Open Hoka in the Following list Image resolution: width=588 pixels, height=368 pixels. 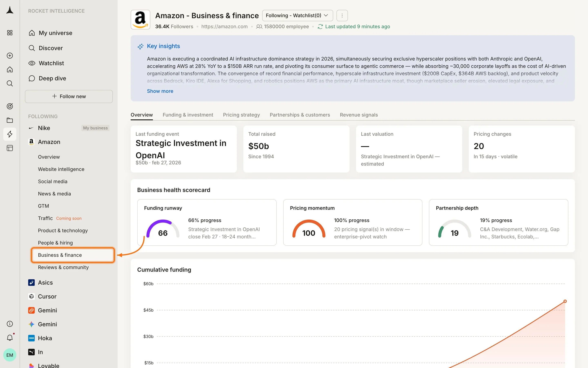45,338
